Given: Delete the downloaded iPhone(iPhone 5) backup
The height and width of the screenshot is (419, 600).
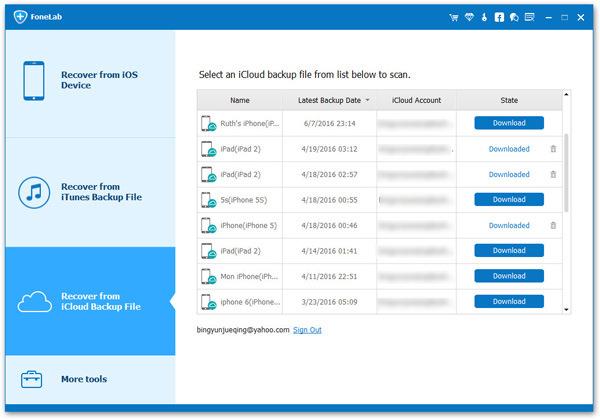Looking at the screenshot, I should [553, 225].
